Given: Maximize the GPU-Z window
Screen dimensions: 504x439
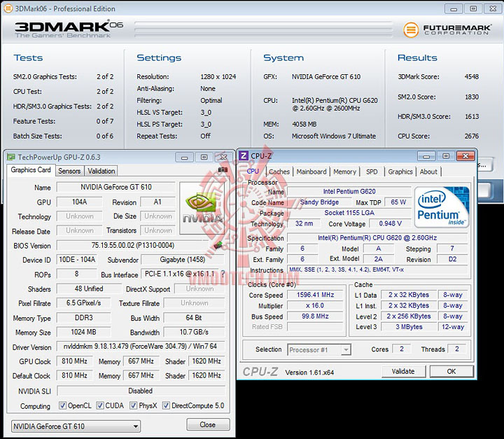Looking at the screenshot, I should pyautogui.click(x=204, y=158).
